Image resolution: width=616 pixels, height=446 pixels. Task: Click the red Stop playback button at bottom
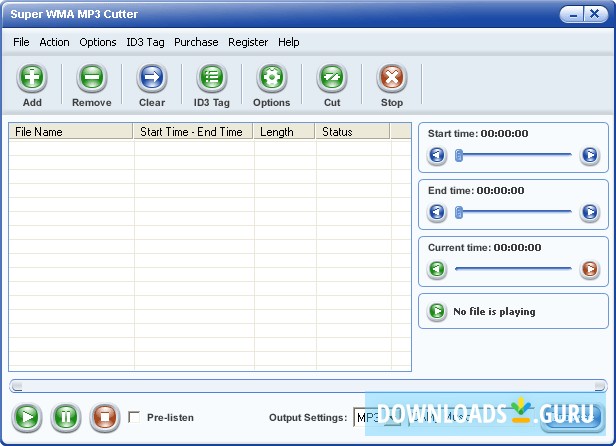click(104, 417)
